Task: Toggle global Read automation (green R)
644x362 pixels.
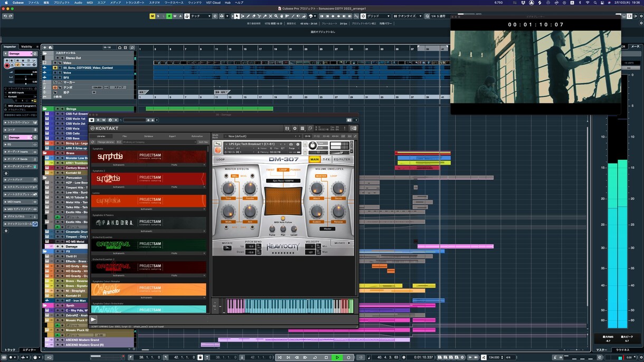Action: click(169, 16)
